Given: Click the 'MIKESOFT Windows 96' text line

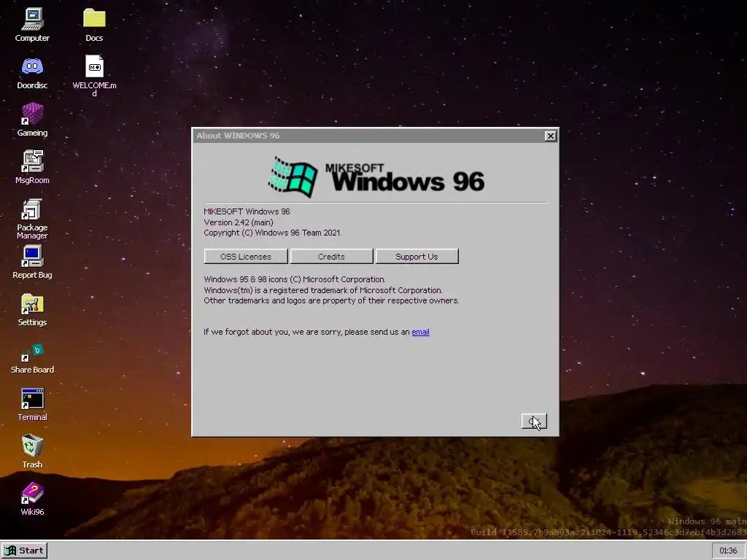Looking at the screenshot, I should tap(247, 211).
